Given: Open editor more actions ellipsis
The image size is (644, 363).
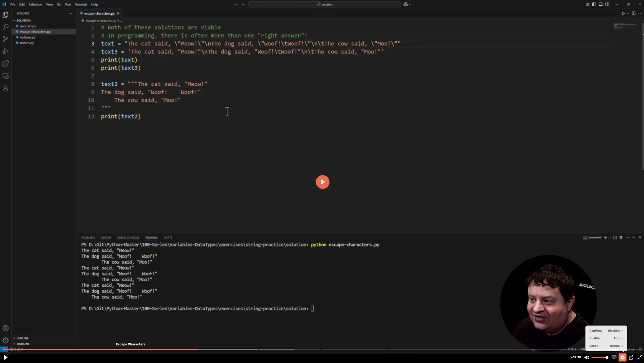Looking at the screenshot, I should pyautogui.click(x=640, y=13).
